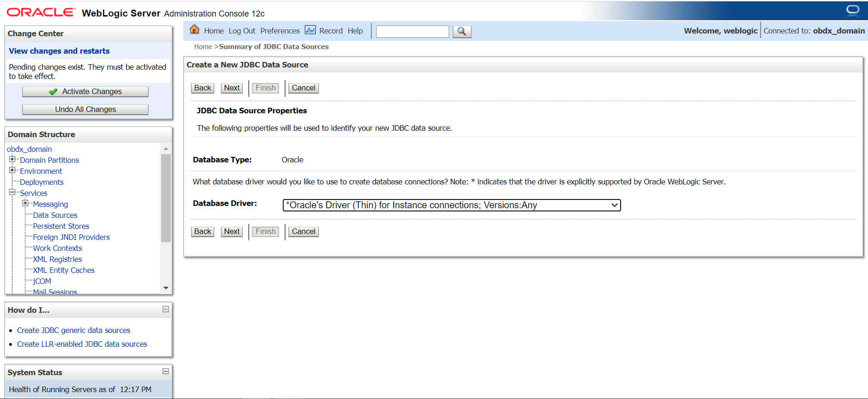This screenshot has height=399, width=868.
Task: Open Foreign JNDI Providers in the tree
Action: pyautogui.click(x=72, y=237)
